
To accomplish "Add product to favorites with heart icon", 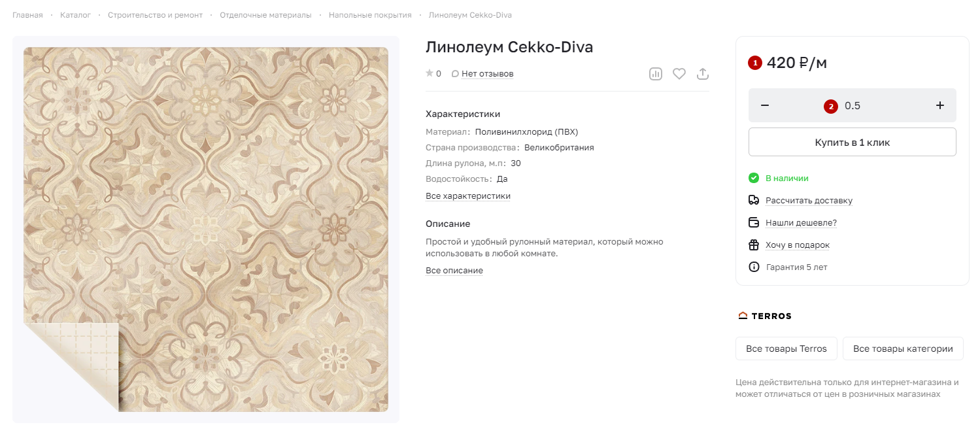I will 679,74.
